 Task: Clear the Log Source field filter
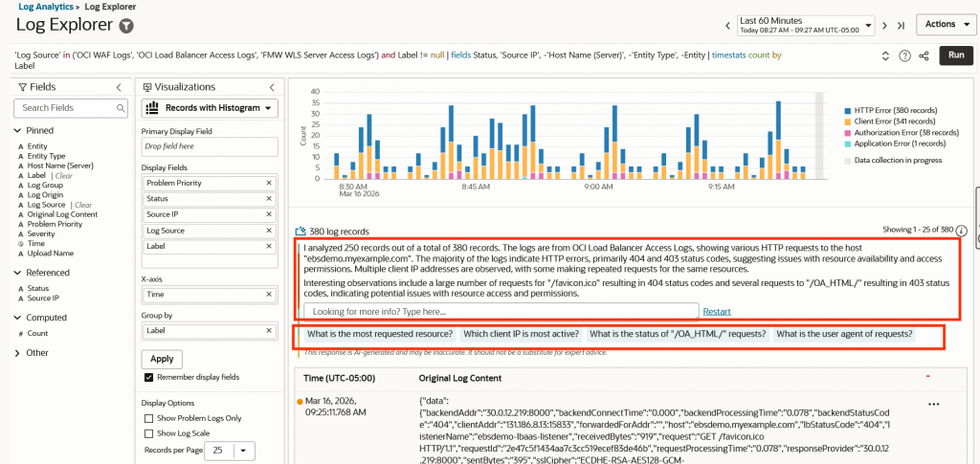pyautogui.click(x=84, y=205)
